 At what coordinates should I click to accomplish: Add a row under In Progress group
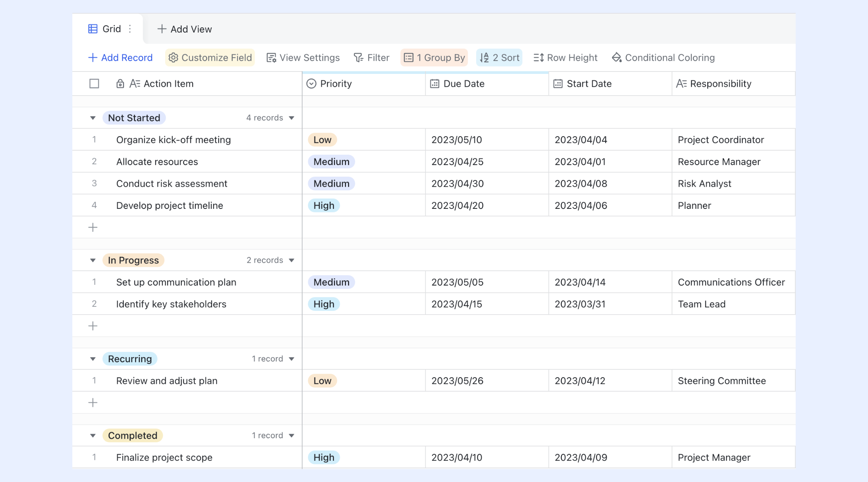click(x=93, y=326)
